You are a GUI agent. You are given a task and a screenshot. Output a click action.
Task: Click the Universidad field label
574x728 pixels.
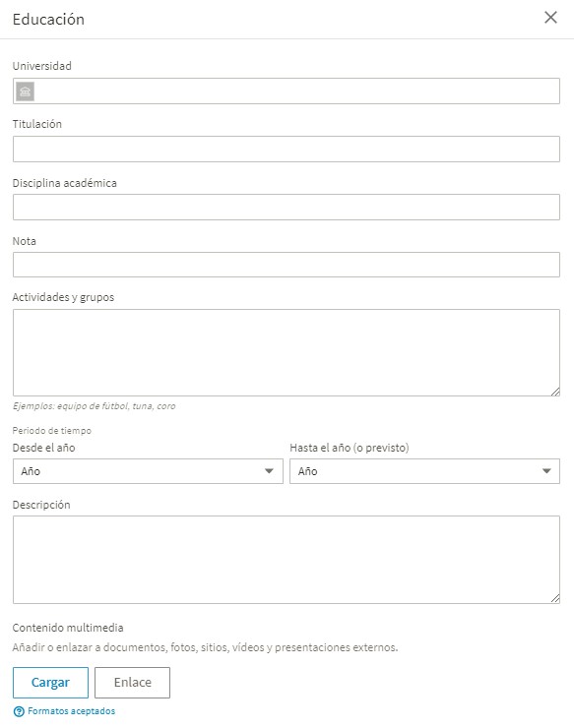pos(41,66)
